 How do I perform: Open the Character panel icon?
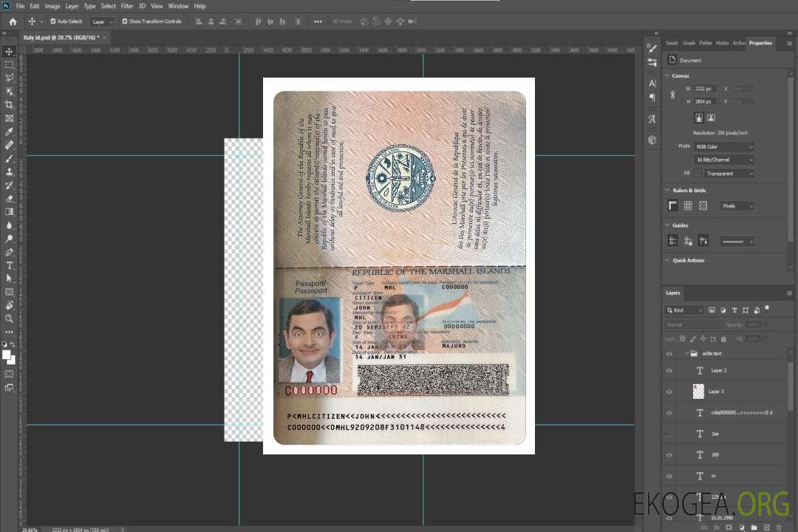(x=652, y=83)
